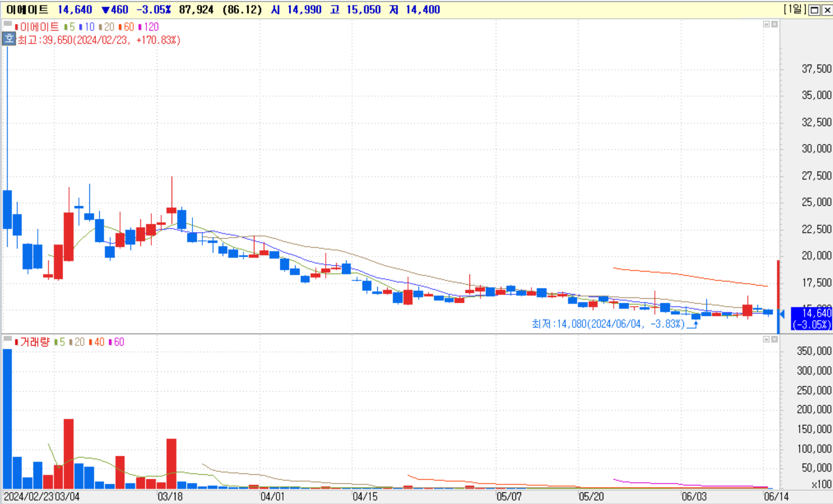Viewport: 833px width, 504px height.
Task: Click the [1일] daily period label
Action: (795, 9)
